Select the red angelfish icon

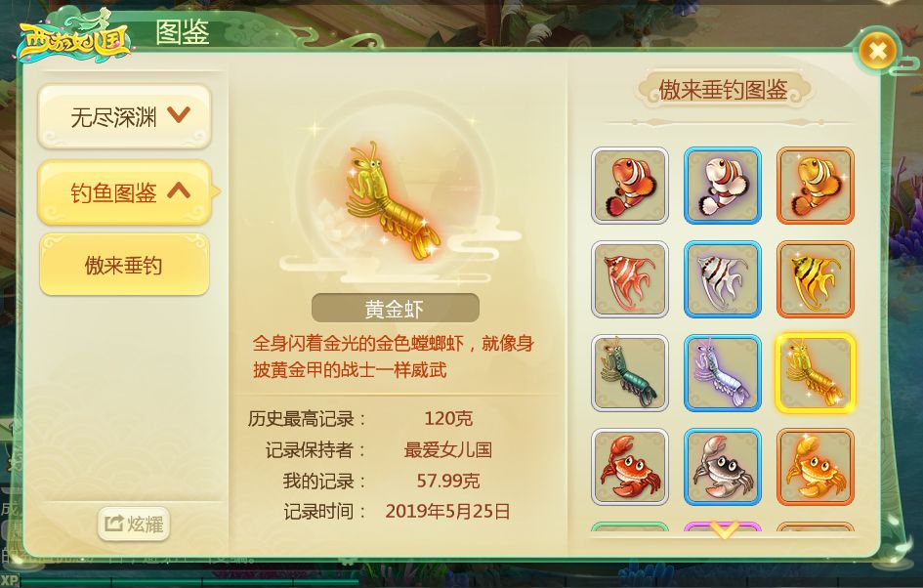[x=629, y=279]
